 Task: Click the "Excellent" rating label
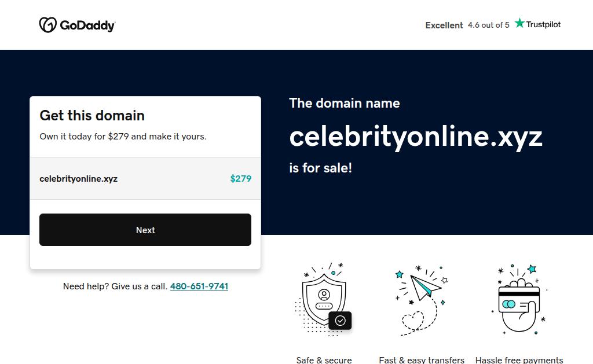coord(444,25)
